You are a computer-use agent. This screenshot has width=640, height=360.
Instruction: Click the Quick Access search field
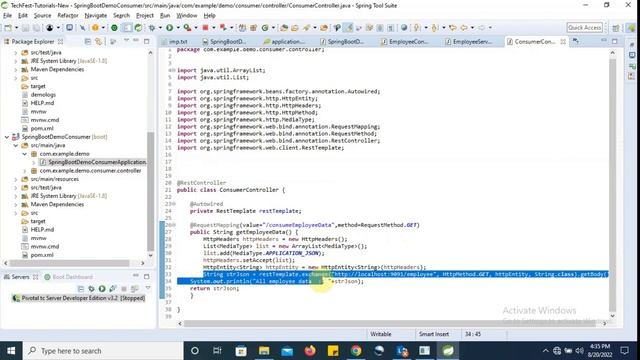tap(584, 28)
